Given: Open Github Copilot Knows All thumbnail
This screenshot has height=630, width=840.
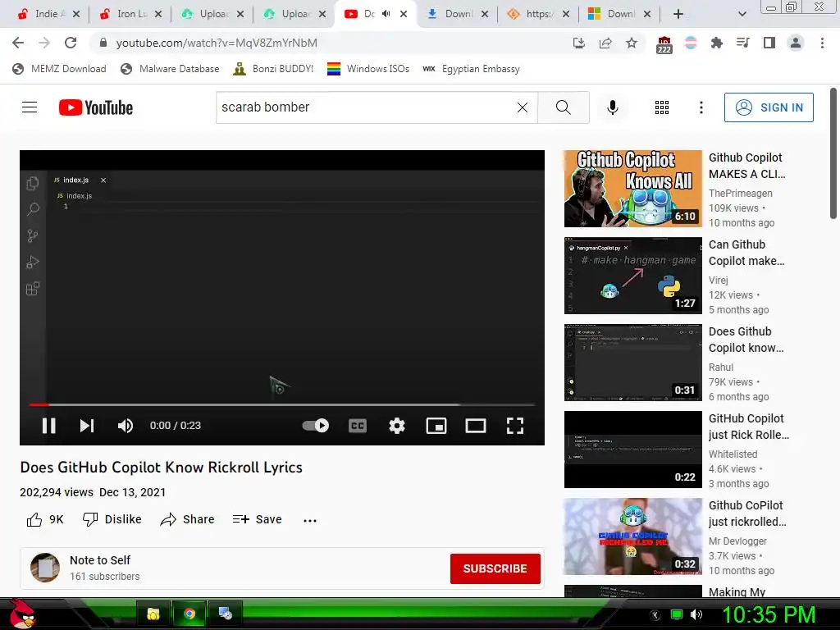Looking at the screenshot, I should [632, 189].
